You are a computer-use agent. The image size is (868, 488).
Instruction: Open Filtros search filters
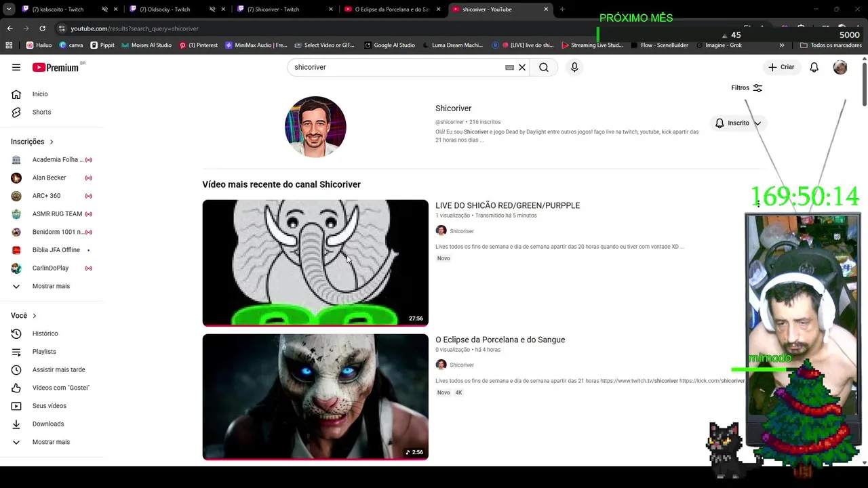point(747,87)
